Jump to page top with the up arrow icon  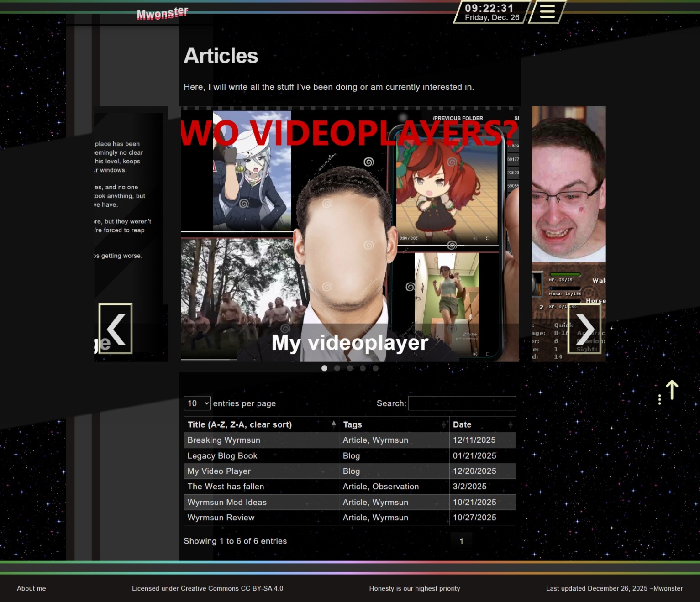(x=671, y=390)
